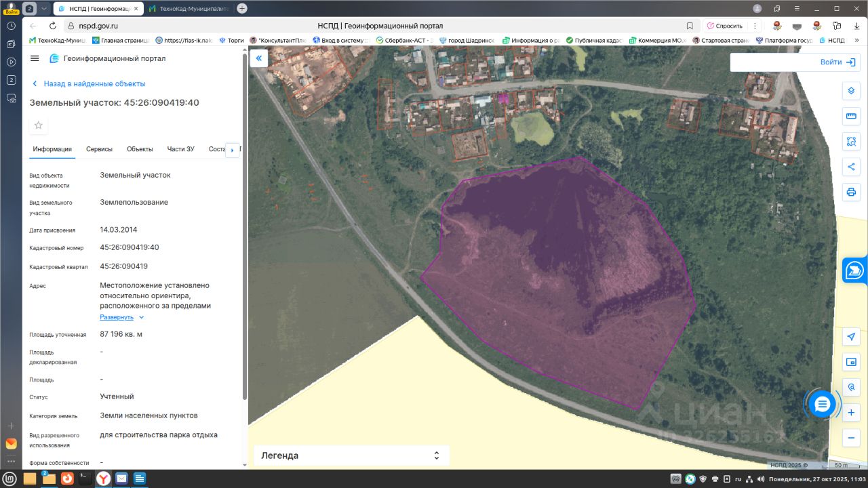Collapse the side panel with double chevron
This screenshot has height=488, width=868.
pyautogui.click(x=259, y=58)
